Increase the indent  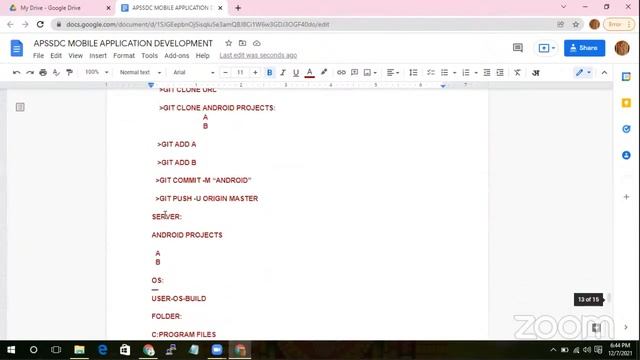coord(500,73)
